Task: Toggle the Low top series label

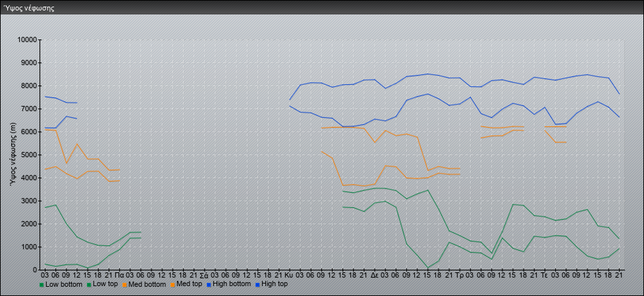Action: pos(106,285)
